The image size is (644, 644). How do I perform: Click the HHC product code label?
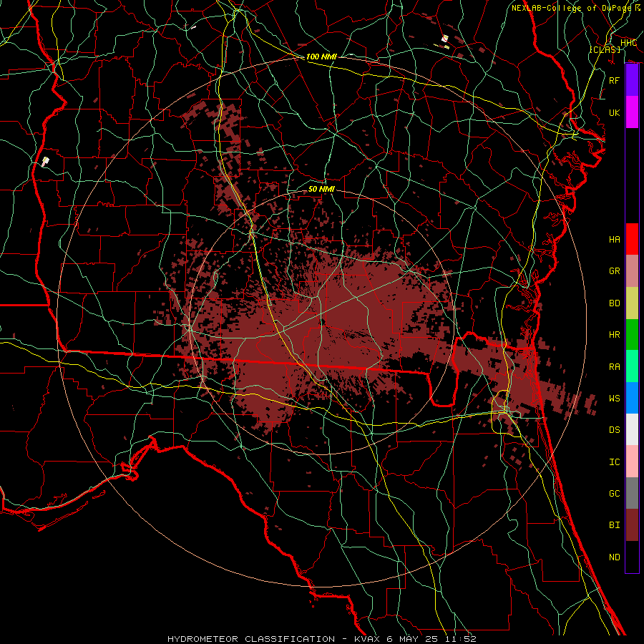[628, 43]
